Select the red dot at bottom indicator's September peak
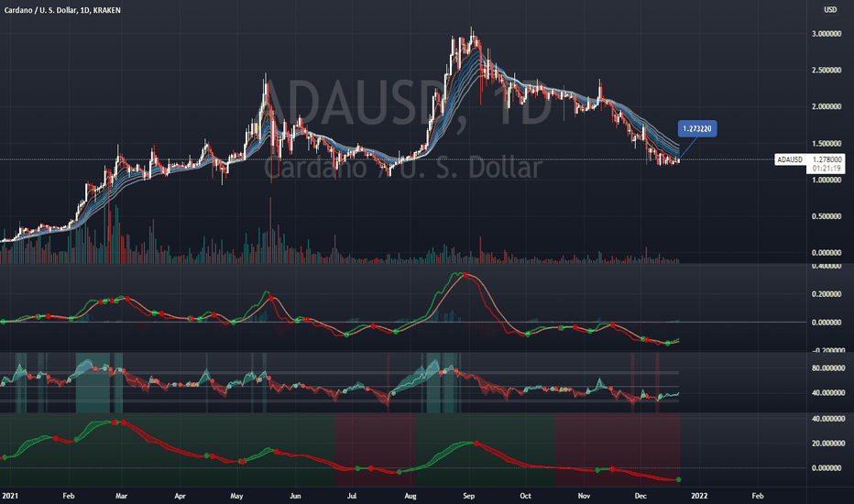Image resolution: width=854 pixels, height=504 pixels. coord(477,444)
